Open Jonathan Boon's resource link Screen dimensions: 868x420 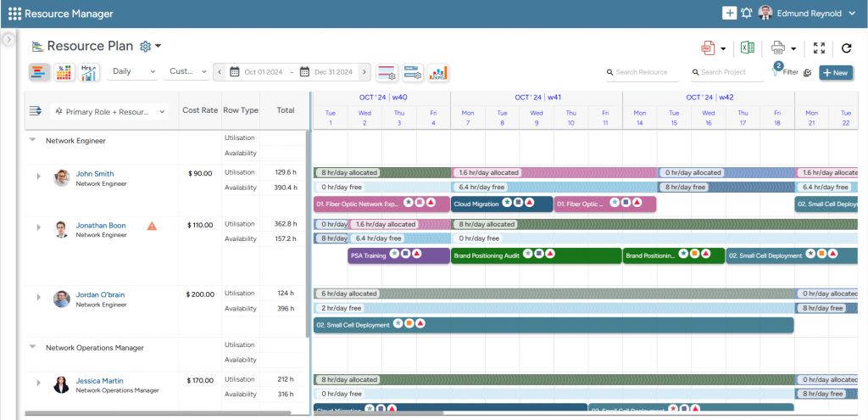101,226
